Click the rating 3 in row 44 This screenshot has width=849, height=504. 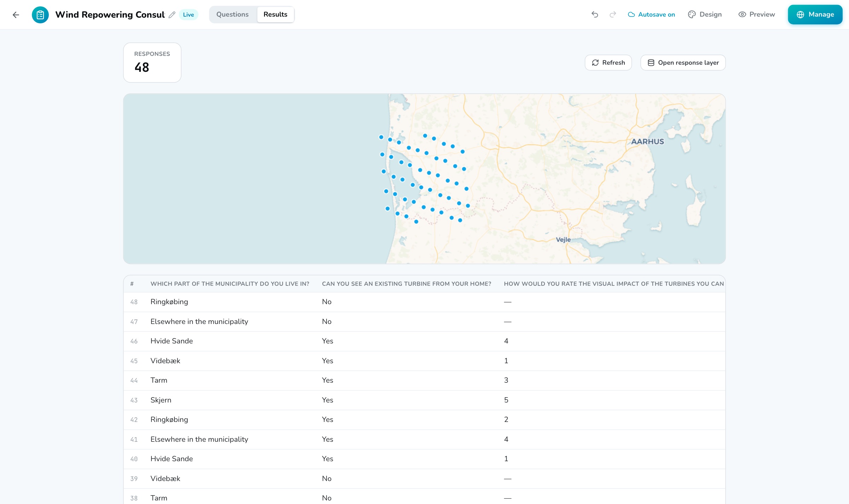[x=506, y=380]
